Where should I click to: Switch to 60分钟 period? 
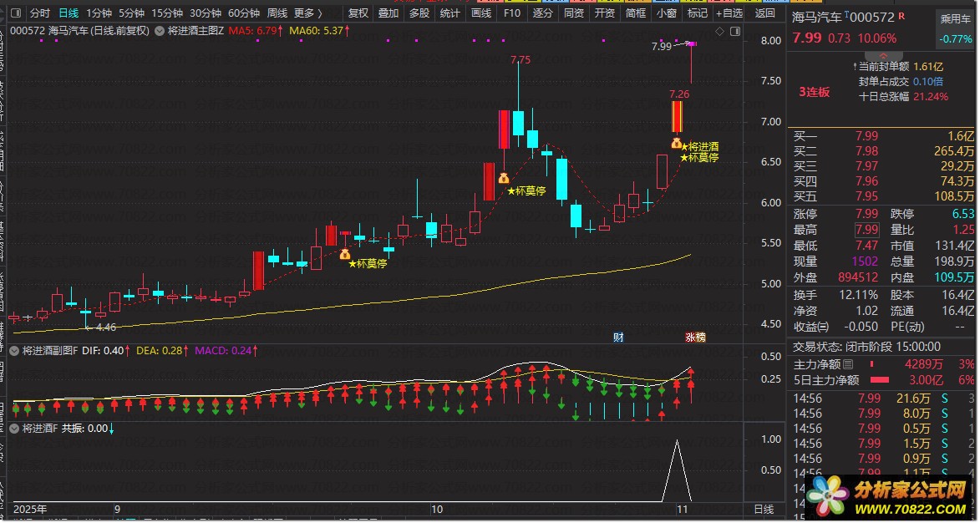[244, 13]
